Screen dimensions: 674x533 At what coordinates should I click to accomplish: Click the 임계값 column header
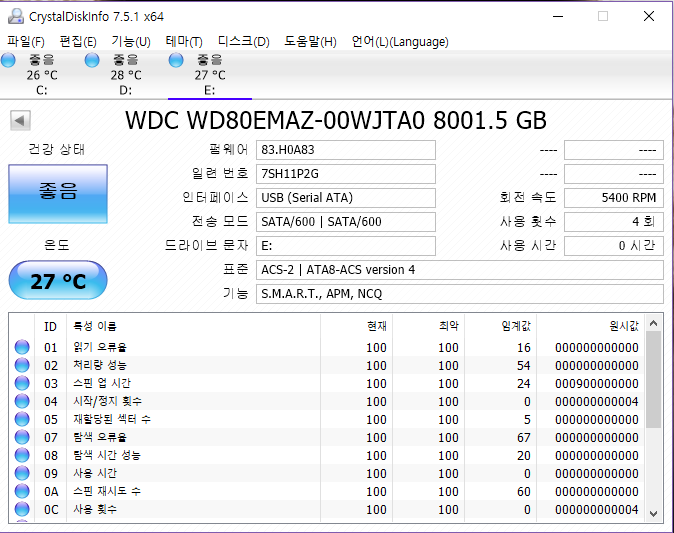[x=500, y=327]
